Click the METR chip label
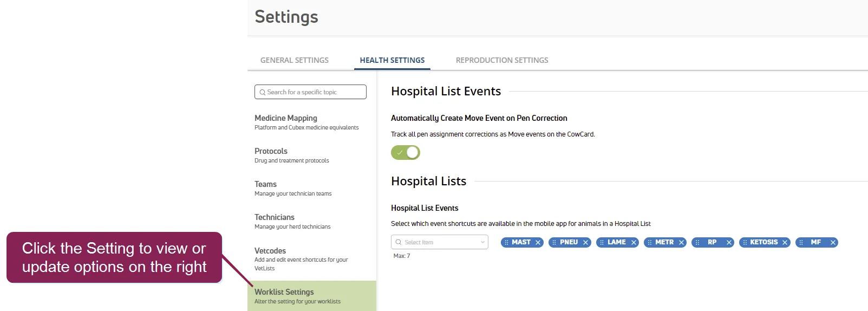This screenshot has height=311, width=868. click(664, 242)
